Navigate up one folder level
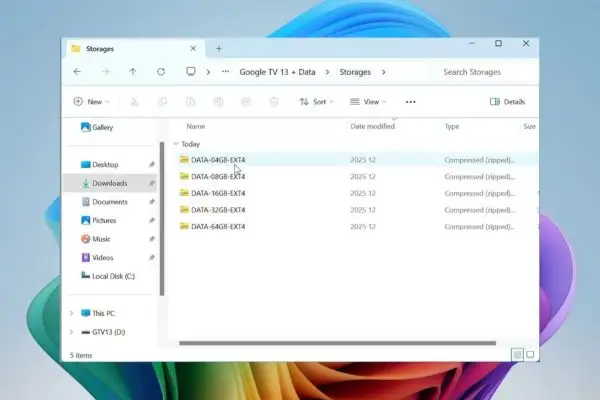 click(133, 72)
